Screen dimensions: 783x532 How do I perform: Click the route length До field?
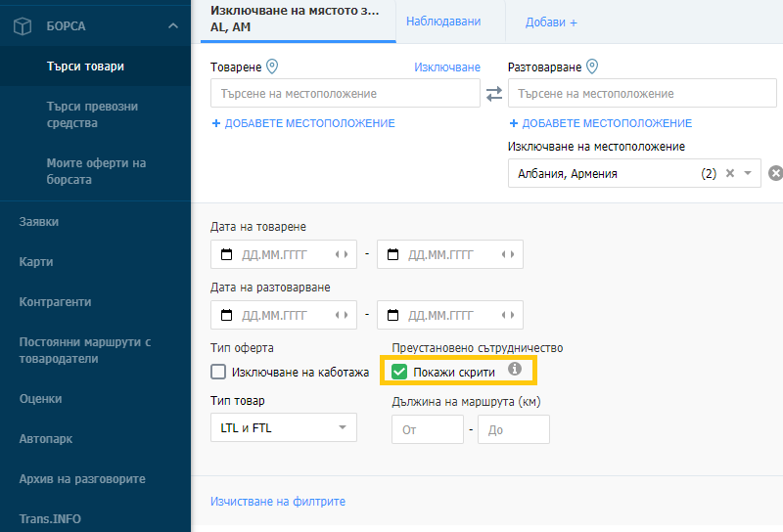514,429
